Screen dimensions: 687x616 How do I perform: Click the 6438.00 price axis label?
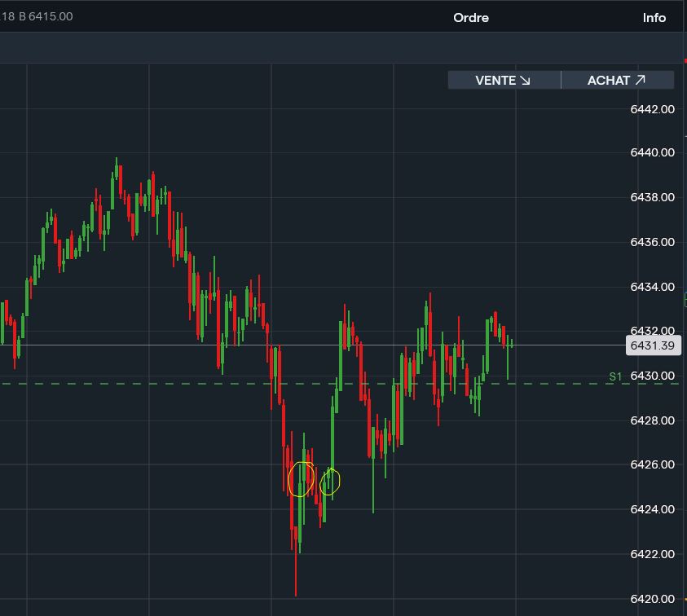pyautogui.click(x=652, y=197)
